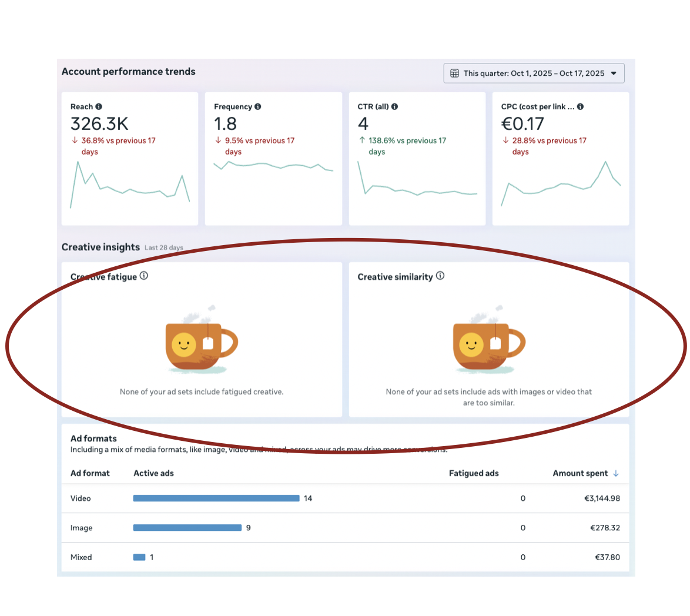This screenshot has width=690, height=616.
Task: Click the info icon next to Frequency
Action: (x=258, y=107)
